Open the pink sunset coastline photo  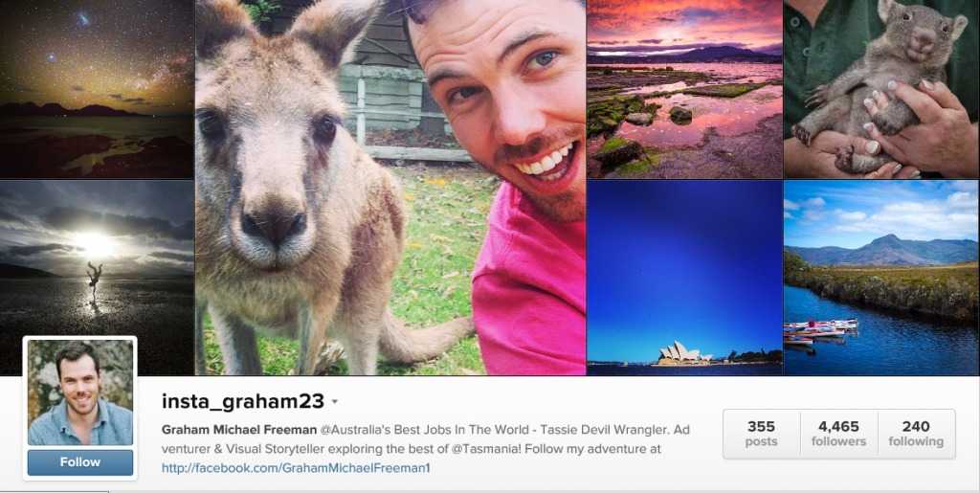tap(684, 89)
